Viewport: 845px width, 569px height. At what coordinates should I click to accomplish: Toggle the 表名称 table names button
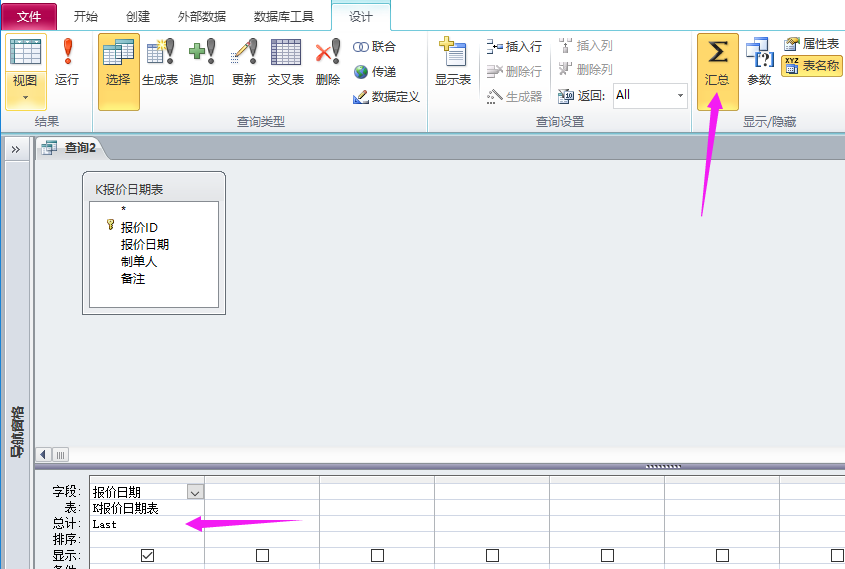pos(812,66)
